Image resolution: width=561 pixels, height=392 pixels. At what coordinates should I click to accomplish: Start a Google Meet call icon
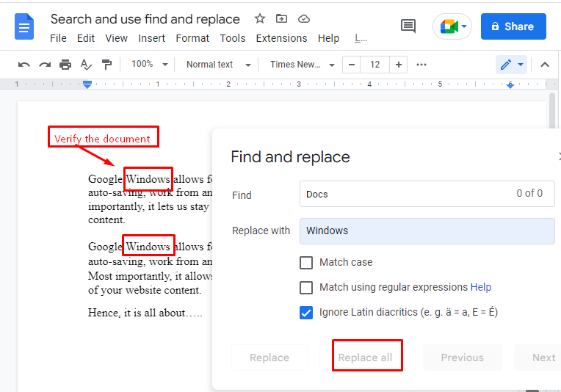click(449, 26)
